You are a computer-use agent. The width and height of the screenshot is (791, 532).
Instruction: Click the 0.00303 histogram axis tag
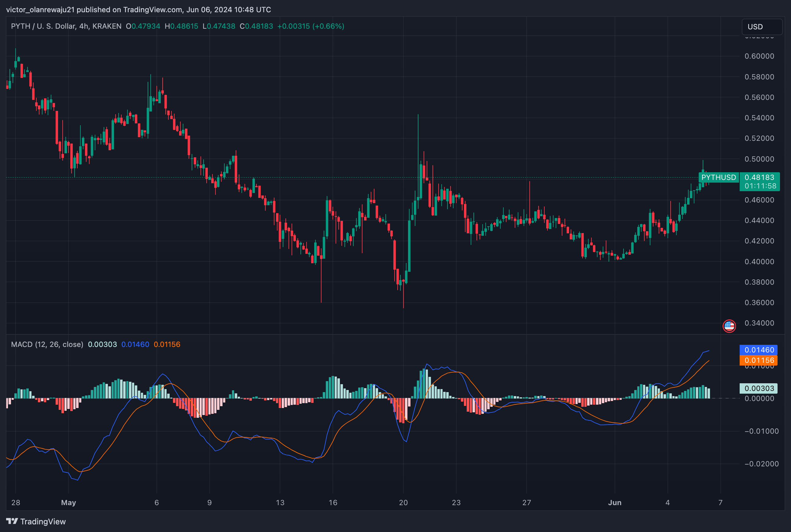pos(759,388)
